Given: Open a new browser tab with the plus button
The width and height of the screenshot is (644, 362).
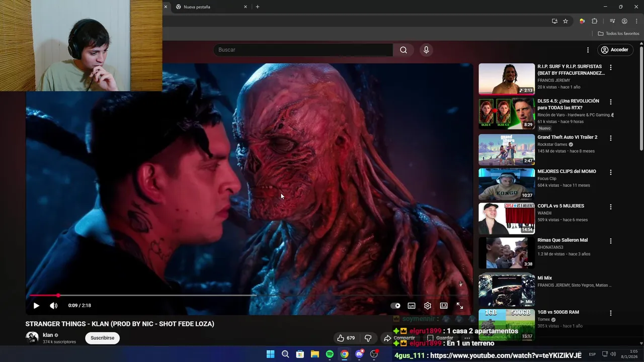Looking at the screenshot, I should [x=258, y=7].
